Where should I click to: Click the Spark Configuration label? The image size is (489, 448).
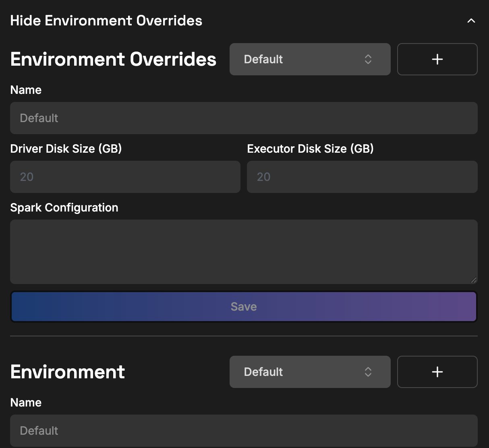tap(64, 207)
